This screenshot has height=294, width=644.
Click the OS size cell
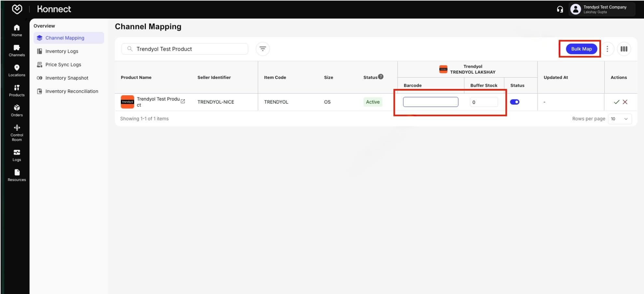tap(327, 102)
